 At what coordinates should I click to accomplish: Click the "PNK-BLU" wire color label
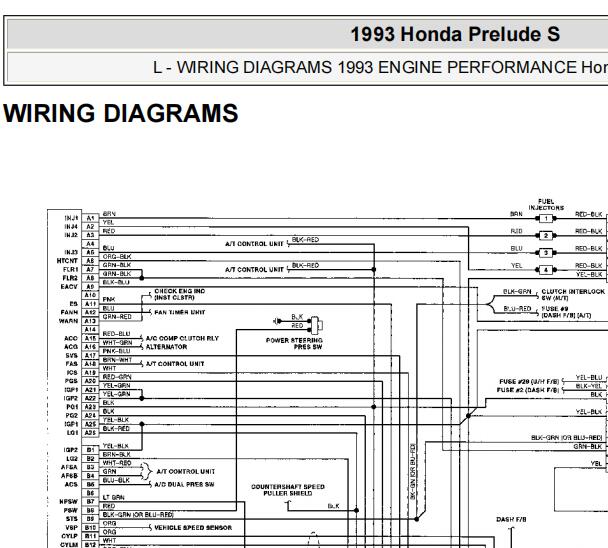(x=116, y=351)
